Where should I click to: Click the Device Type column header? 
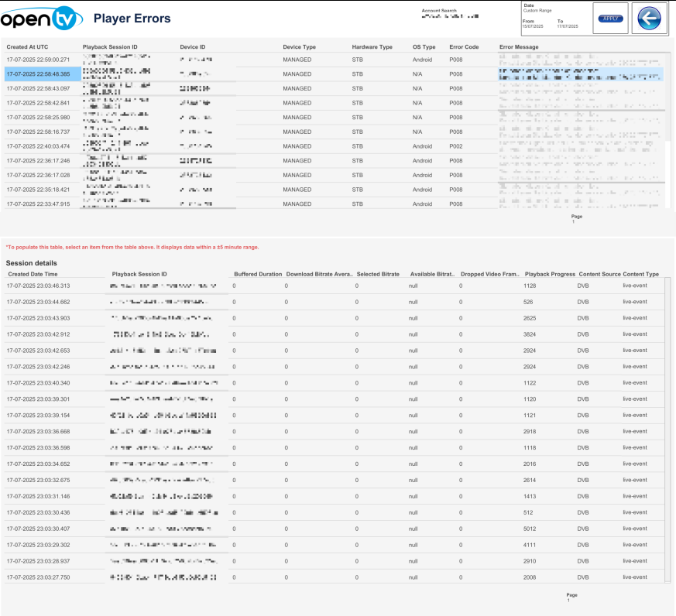click(x=299, y=47)
